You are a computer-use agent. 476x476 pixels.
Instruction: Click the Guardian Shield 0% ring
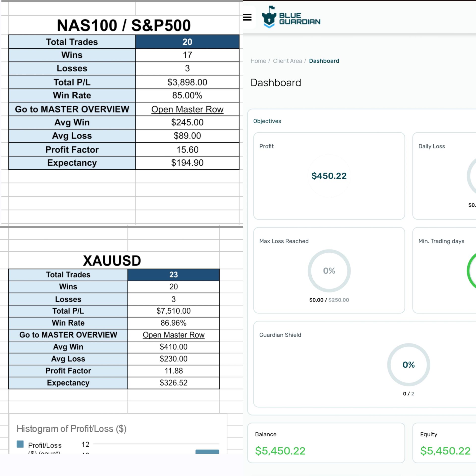(409, 364)
